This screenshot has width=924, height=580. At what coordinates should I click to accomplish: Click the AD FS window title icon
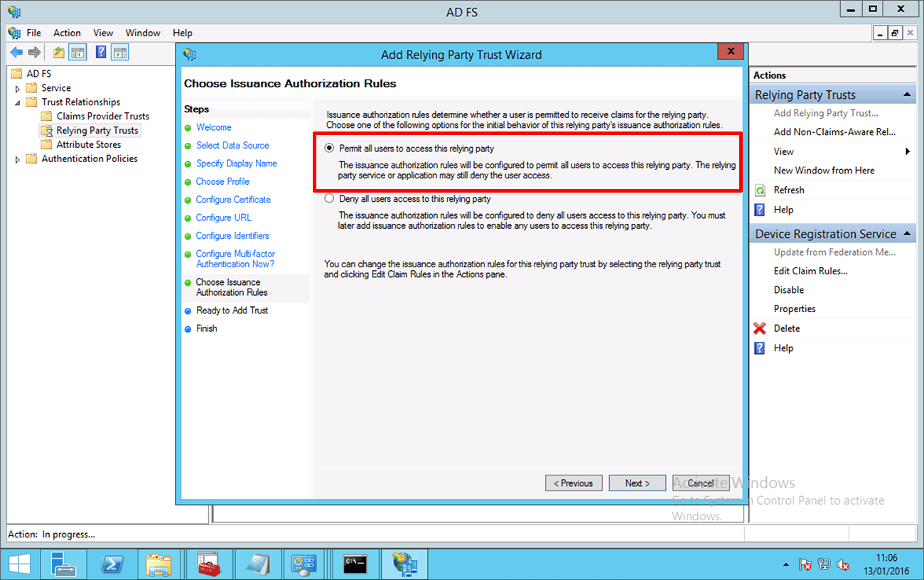point(14,11)
